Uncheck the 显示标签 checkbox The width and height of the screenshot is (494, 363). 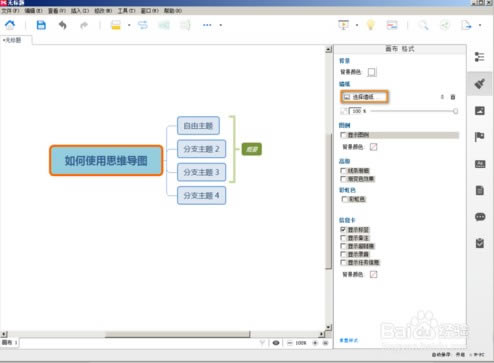(x=343, y=230)
